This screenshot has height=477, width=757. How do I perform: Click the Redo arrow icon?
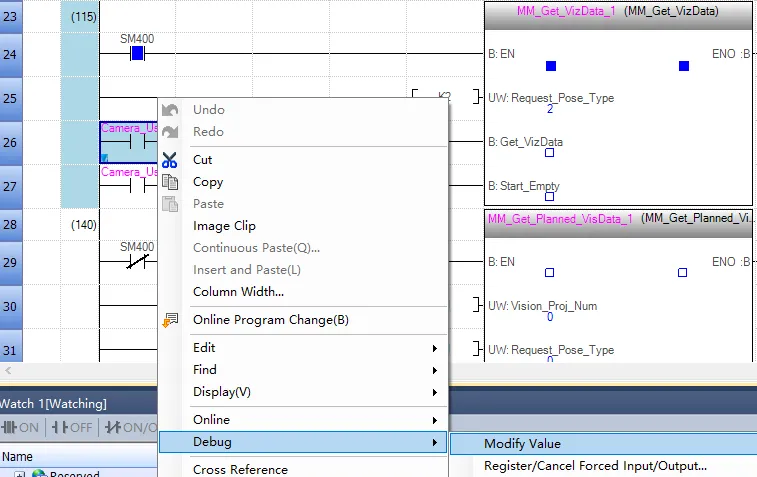170,132
